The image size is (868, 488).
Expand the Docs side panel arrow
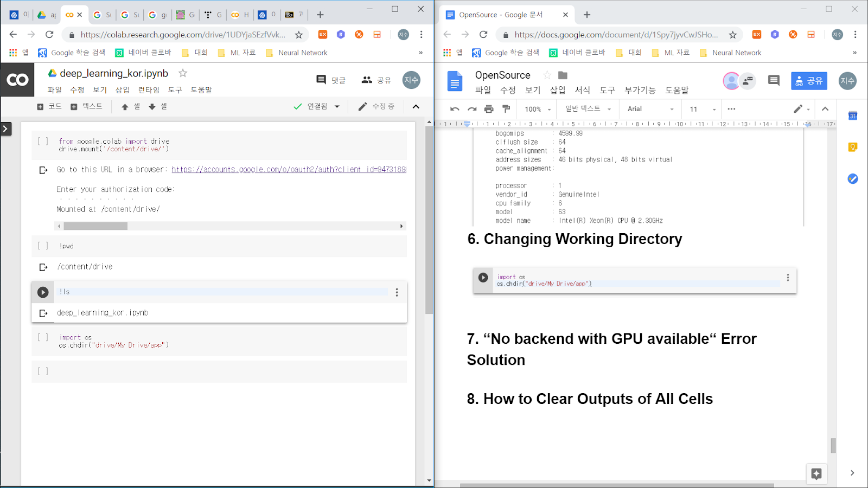click(x=852, y=473)
